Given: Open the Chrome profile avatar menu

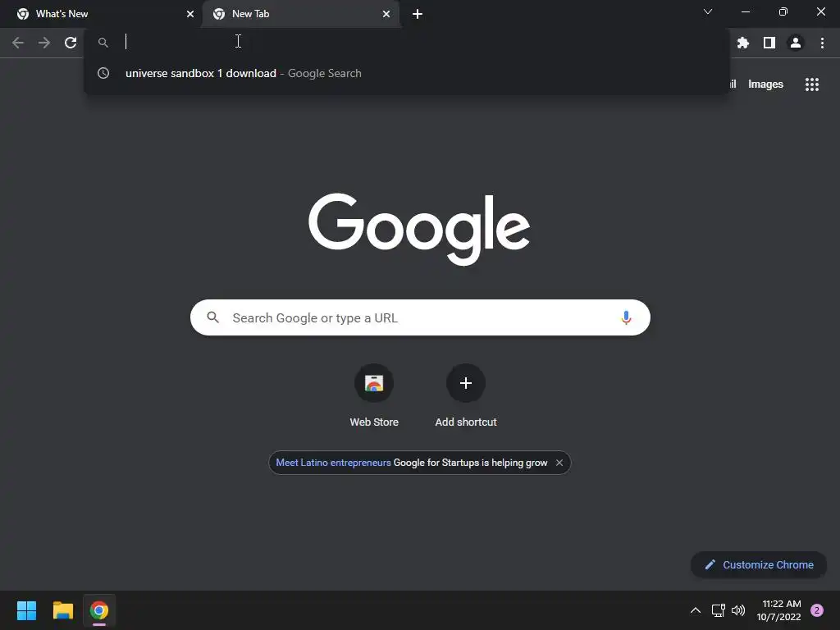Looking at the screenshot, I should 796,43.
